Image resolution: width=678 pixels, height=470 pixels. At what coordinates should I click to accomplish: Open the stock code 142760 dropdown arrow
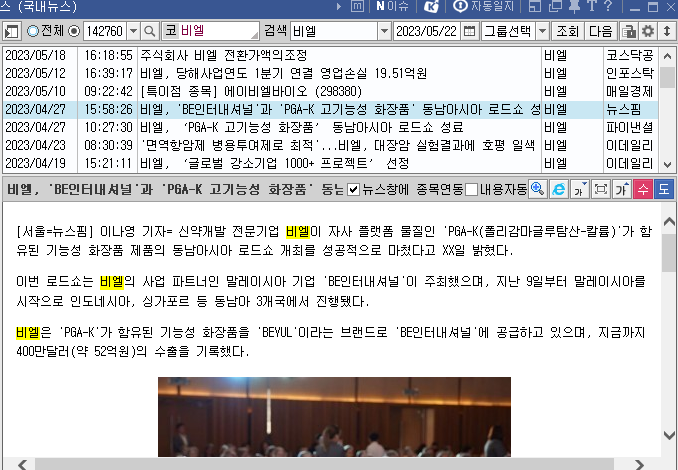click(x=133, y=31)
